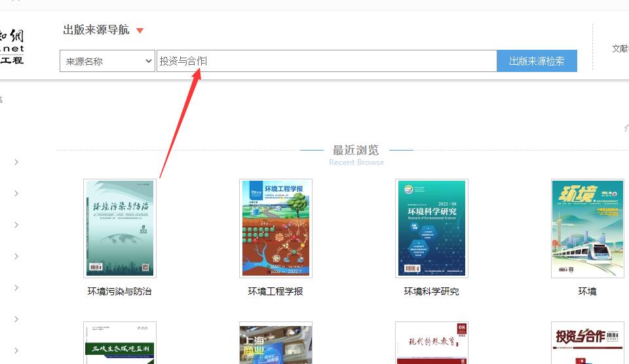Open the 来源名称 dropdown selector

107,61
